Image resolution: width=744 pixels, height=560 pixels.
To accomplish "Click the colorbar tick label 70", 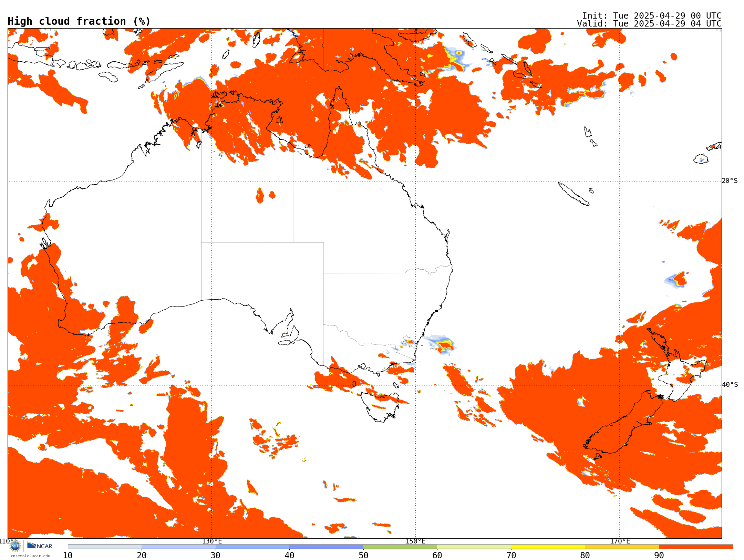I will point(511,555).
